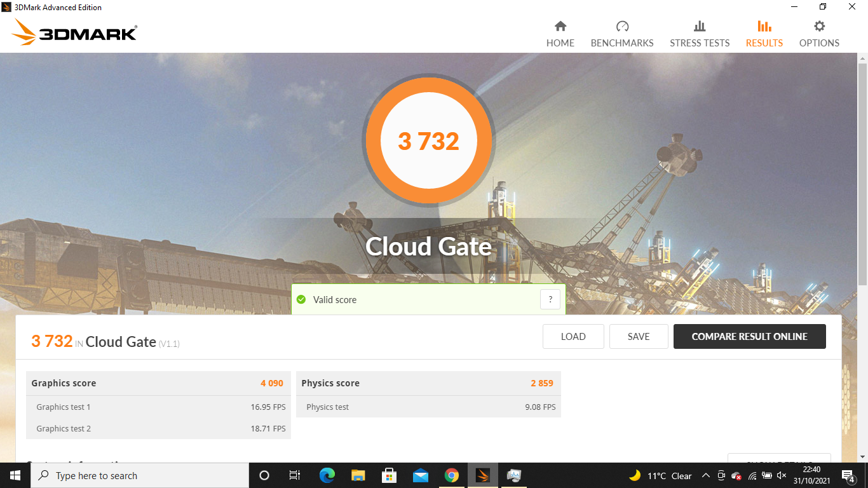
Task: Open File Explorer from the taskbar
Action: point(358,475)
